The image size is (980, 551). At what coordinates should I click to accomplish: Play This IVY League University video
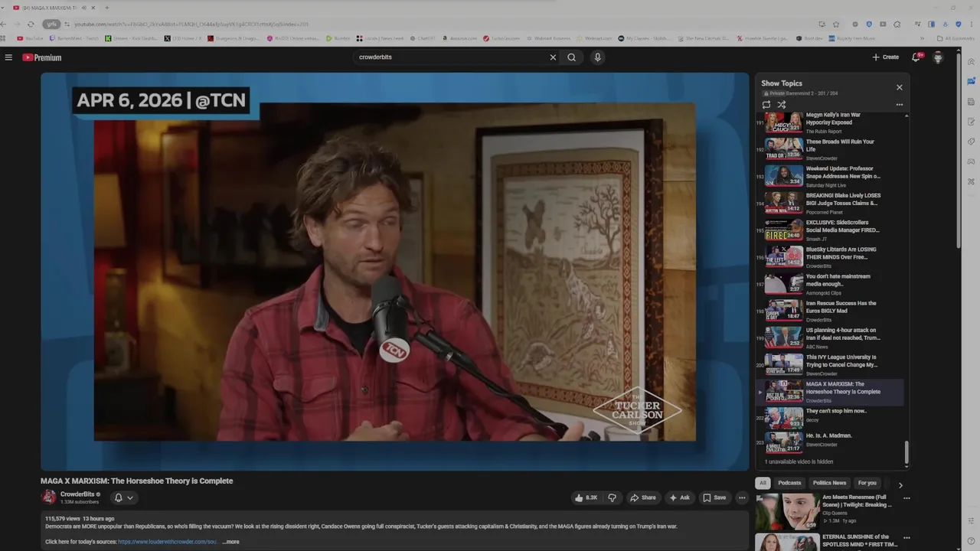click(830, 364)
